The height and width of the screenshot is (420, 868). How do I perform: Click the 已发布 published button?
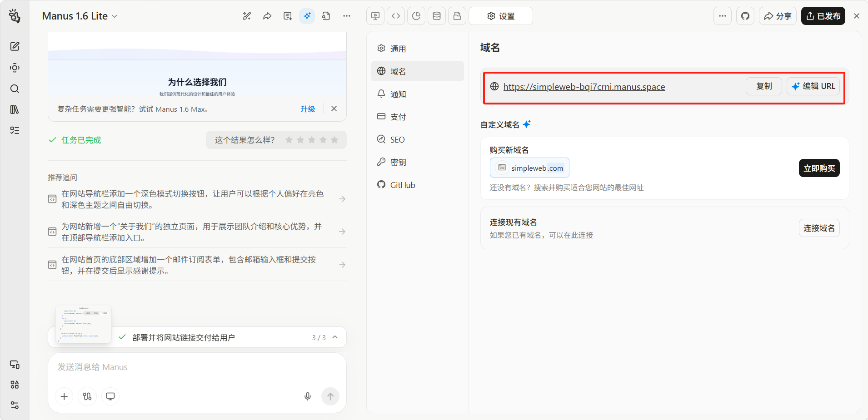(x=823, y=16)
